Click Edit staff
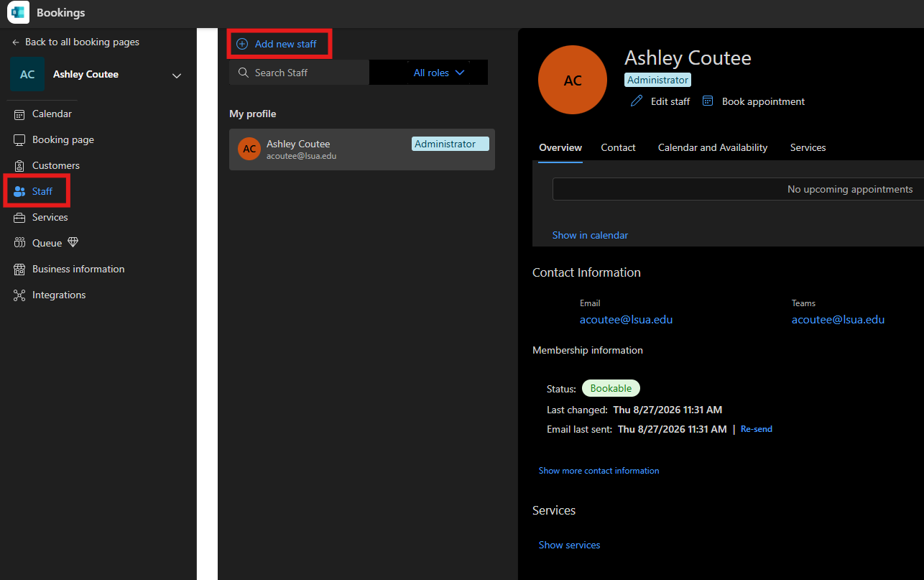The width and height of the screenshot is (924, 580). tap(660, 101)
